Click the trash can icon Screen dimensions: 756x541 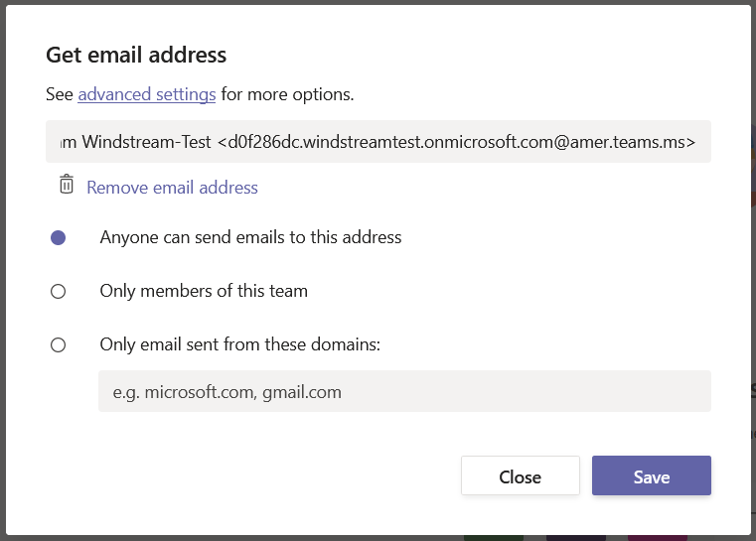[x=67, y=185]
